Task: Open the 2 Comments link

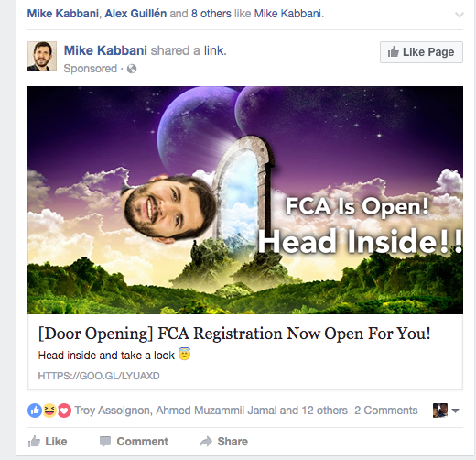Action: click(x=386, y=411)
